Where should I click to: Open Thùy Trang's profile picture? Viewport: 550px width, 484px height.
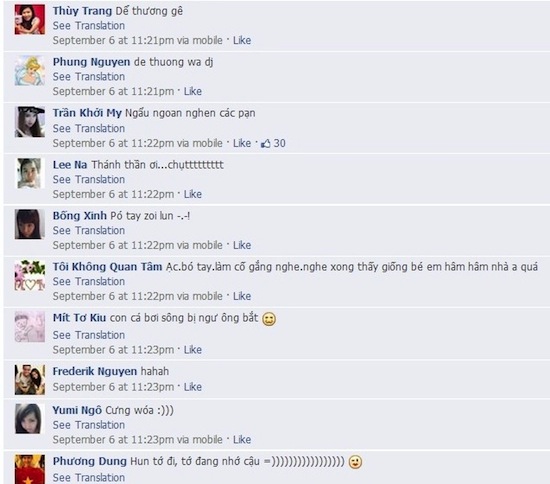[30, 19]
